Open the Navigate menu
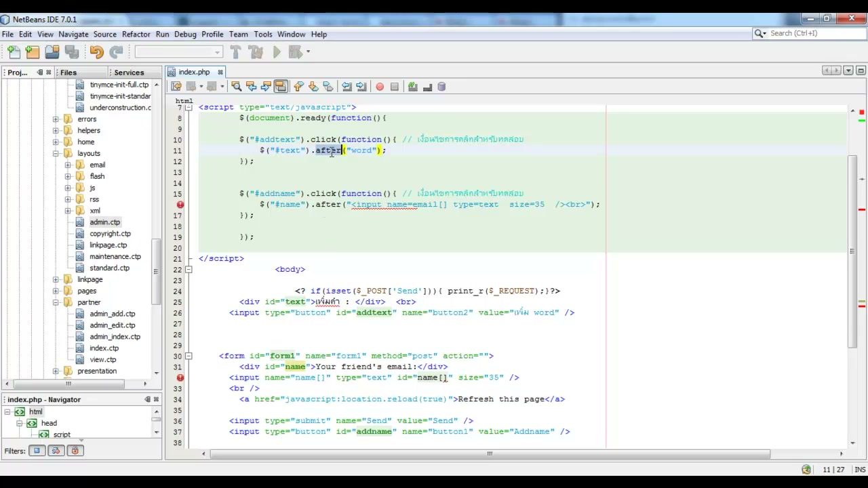This screenshot has height=488, width=868. 73,34
